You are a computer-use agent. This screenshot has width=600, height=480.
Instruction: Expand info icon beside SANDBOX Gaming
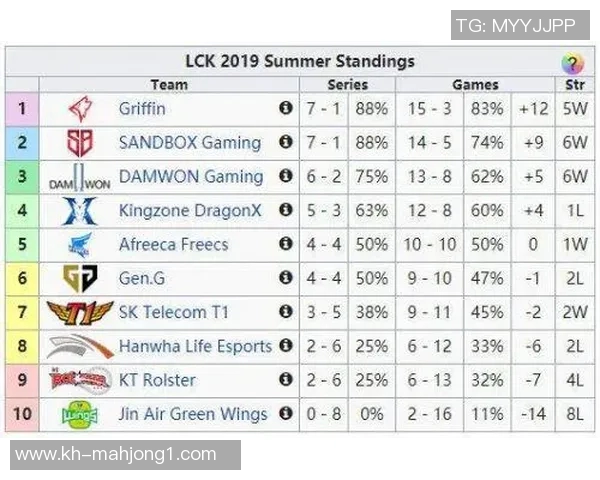tap(286, 143)
